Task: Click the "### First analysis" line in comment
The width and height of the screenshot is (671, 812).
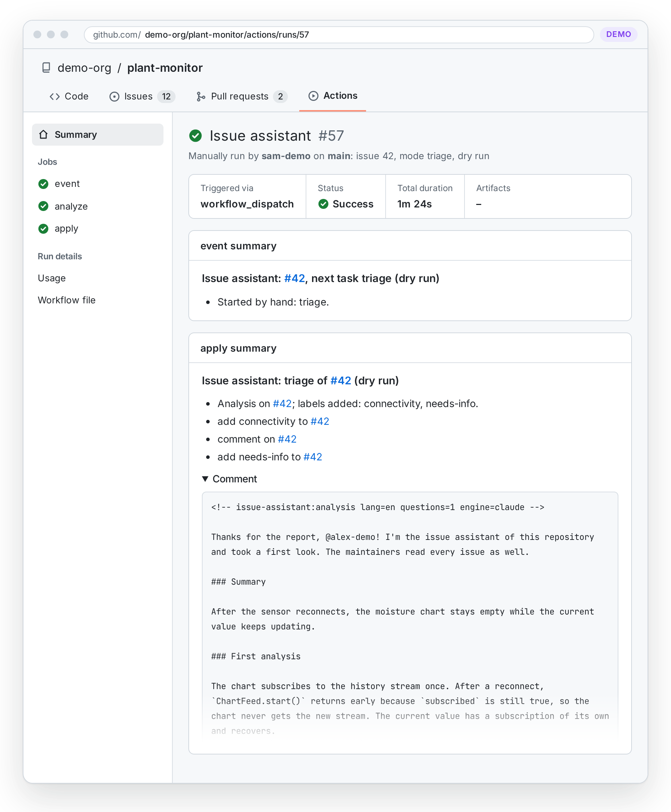Action: (x=256, y=656)
